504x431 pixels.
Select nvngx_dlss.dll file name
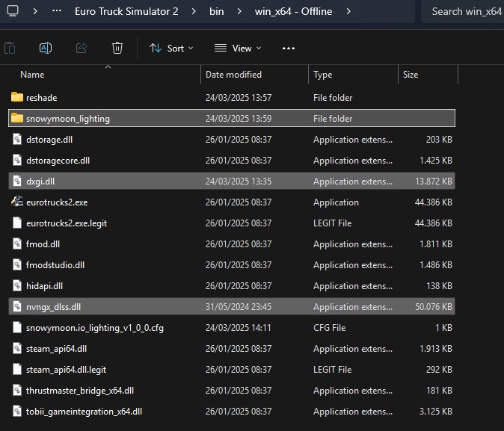[x=53, y=307]
